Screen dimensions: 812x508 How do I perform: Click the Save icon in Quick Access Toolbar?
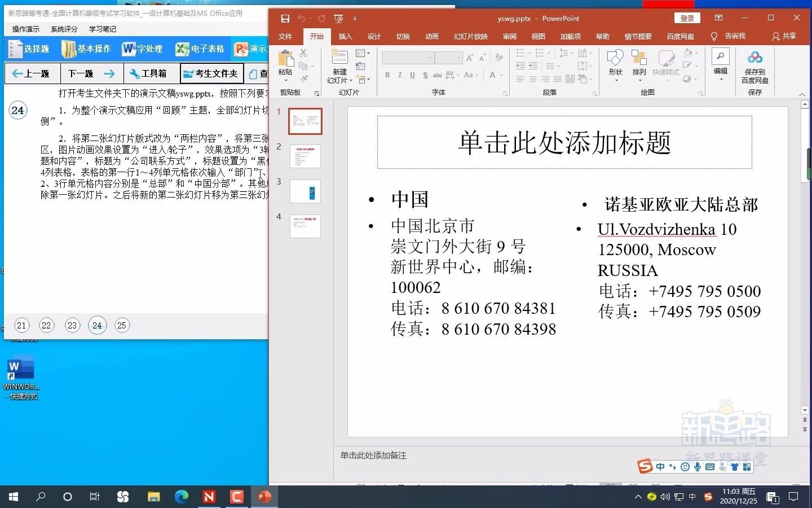(285, 18)
